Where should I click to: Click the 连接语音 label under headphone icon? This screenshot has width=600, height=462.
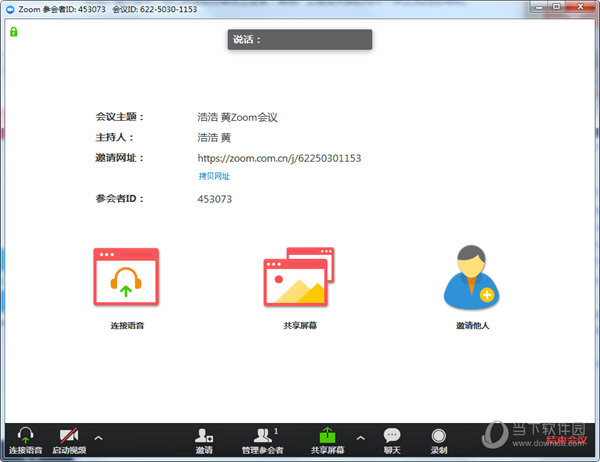127,325
